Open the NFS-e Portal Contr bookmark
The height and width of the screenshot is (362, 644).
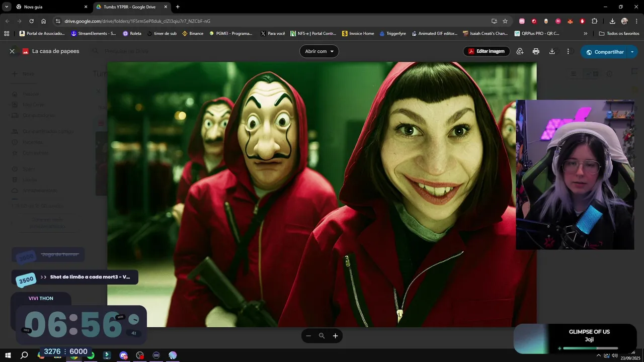(x=313, y=33)
